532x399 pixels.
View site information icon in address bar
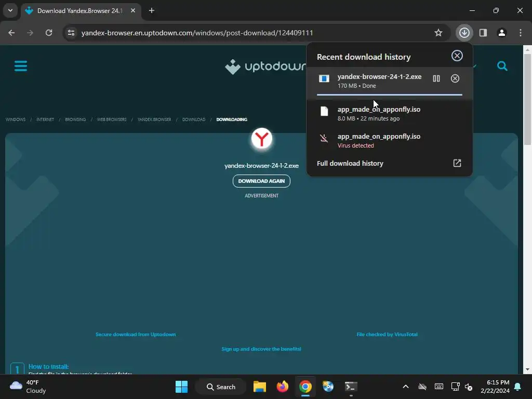[x=71, y=33]
